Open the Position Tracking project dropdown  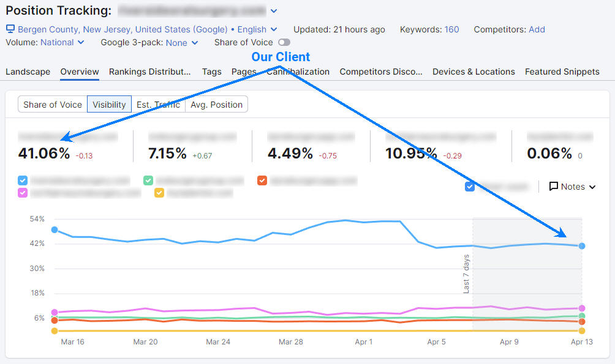(274, 10)
